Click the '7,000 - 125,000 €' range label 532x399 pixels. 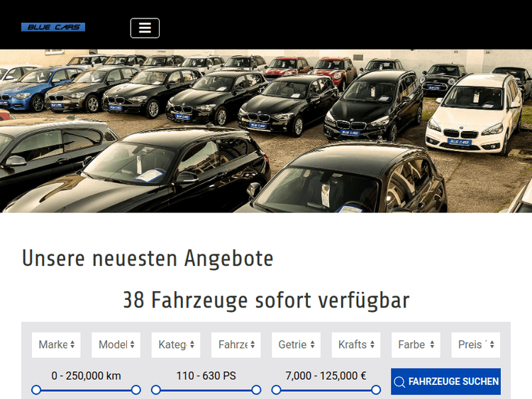click(326, 376)
